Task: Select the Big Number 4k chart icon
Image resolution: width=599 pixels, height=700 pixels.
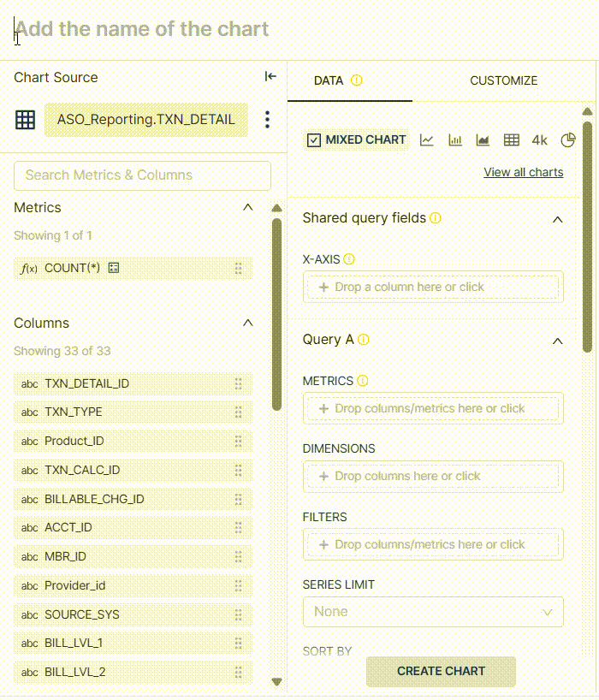Action: pyautogui.click(x=539, y=140)
